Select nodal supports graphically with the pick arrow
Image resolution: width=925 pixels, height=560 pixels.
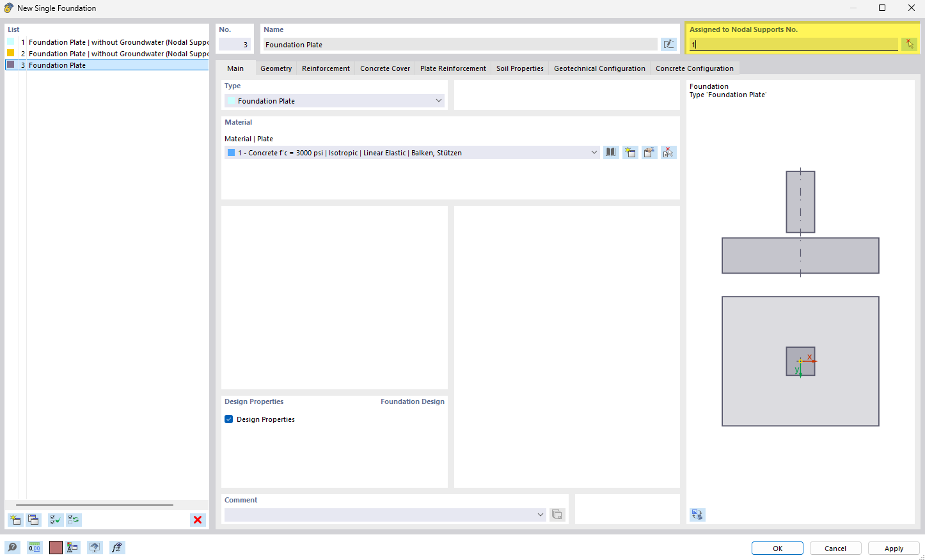[909, 44]
